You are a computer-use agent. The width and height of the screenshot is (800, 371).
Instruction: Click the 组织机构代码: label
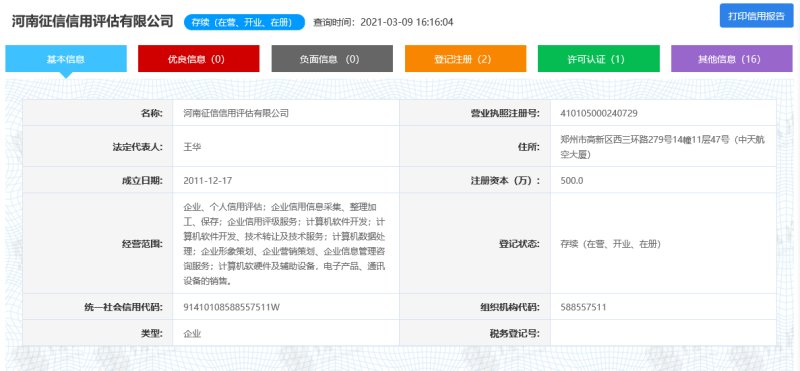coord(510,307)
